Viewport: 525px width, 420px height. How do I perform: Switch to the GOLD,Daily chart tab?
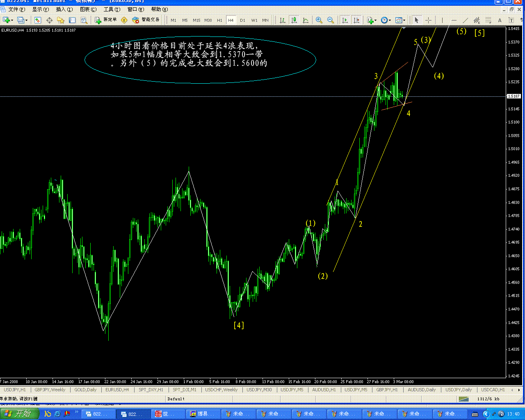[x=85, y=390]
